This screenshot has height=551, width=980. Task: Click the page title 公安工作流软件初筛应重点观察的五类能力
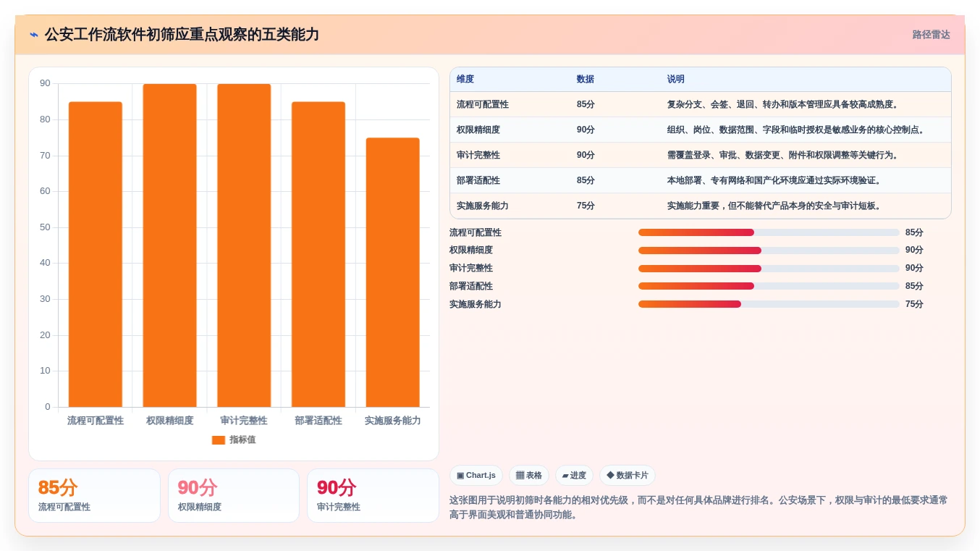coord(182,35)
